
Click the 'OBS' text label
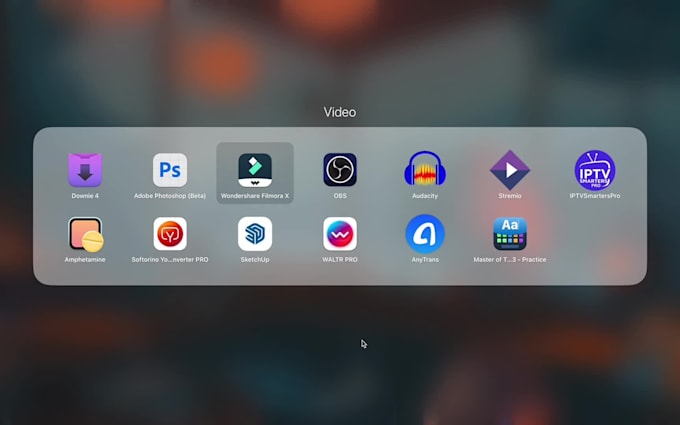pos(340,196)
